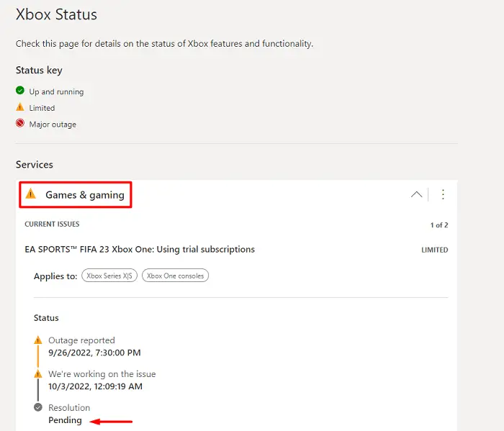This screenshot has height=431, width=504.
Task: Click the 10/3/2022 12:09:19 AM timestamp
Action: coord(95,386)
